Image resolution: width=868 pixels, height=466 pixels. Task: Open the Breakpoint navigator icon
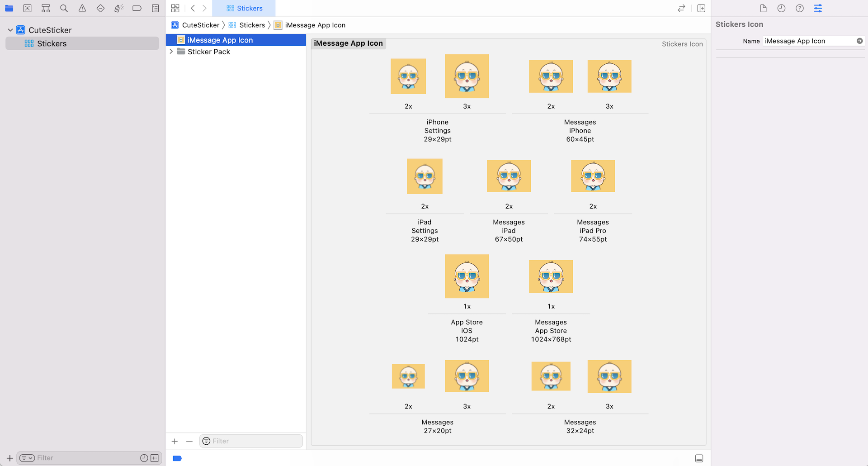(137, 8)
